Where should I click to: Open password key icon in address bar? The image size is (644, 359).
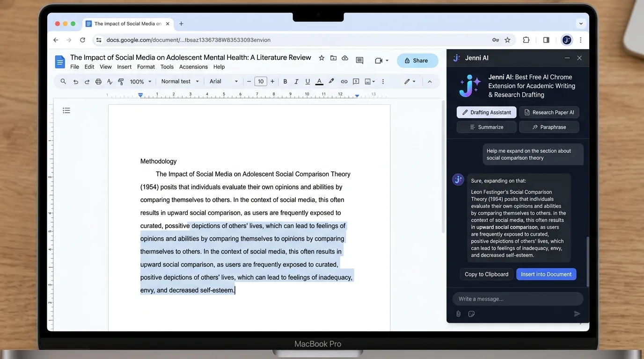click(496, 40)
